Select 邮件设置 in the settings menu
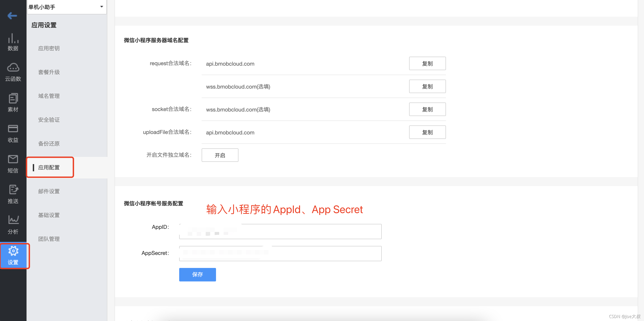Image resolution: width=644 pixels, height=321 pixels. click(49, 191)
